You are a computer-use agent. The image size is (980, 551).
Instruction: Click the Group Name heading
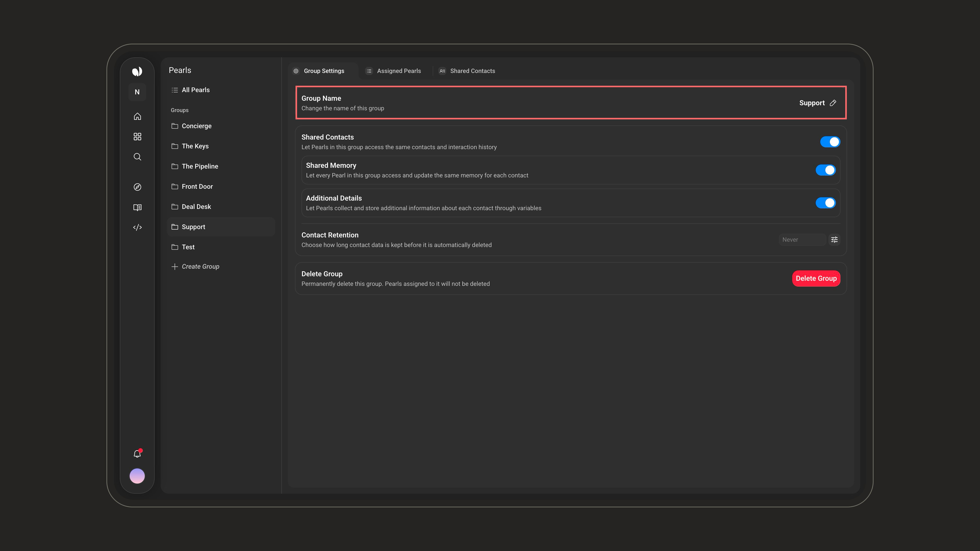click(x=321, y=98)
